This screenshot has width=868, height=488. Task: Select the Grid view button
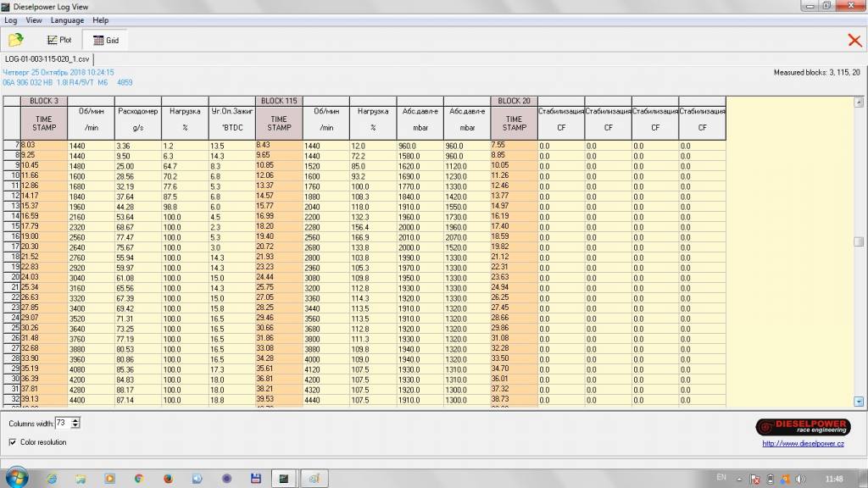[105, 40]
